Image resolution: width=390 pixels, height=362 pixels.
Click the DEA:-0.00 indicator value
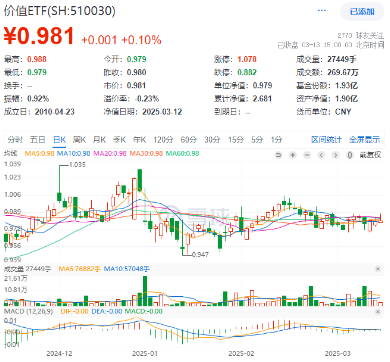[x=107, y=311]
